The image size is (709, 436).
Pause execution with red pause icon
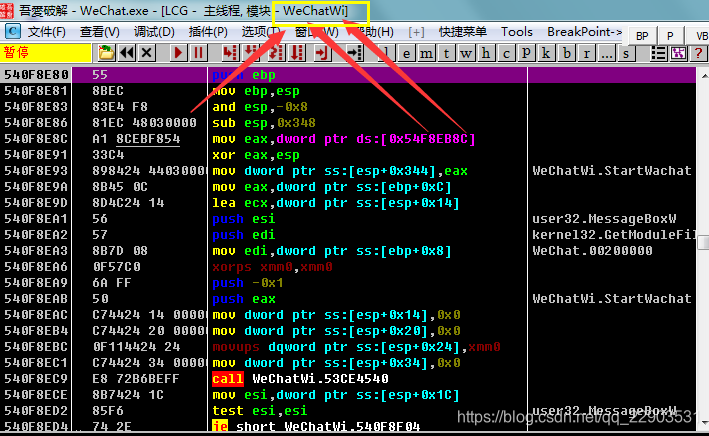198,53
